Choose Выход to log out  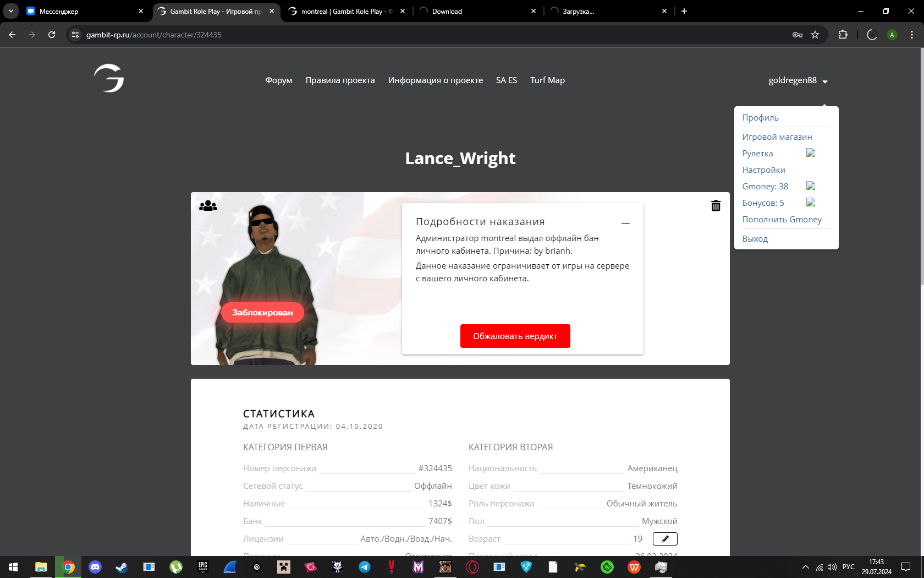pyautogui.click(x=755, y=239)
